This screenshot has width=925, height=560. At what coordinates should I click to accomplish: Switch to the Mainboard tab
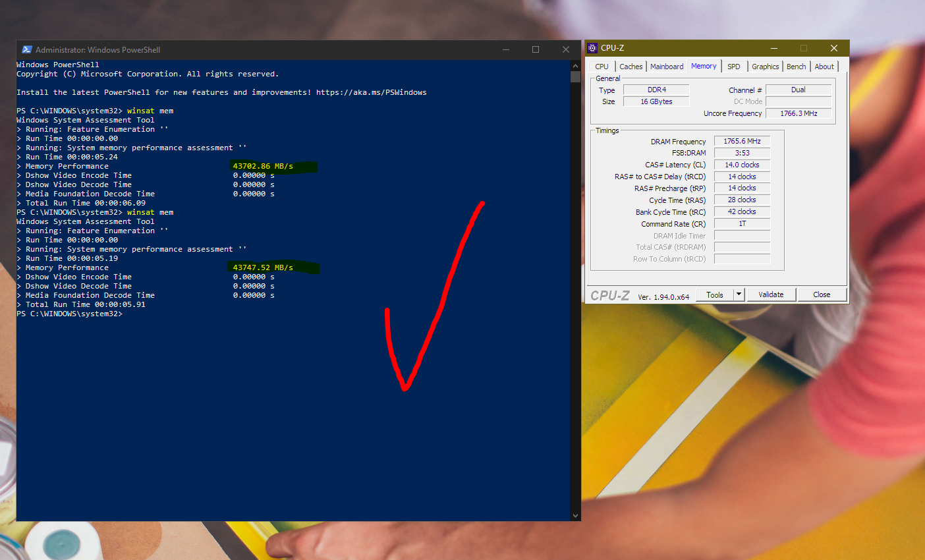(667, 67)
